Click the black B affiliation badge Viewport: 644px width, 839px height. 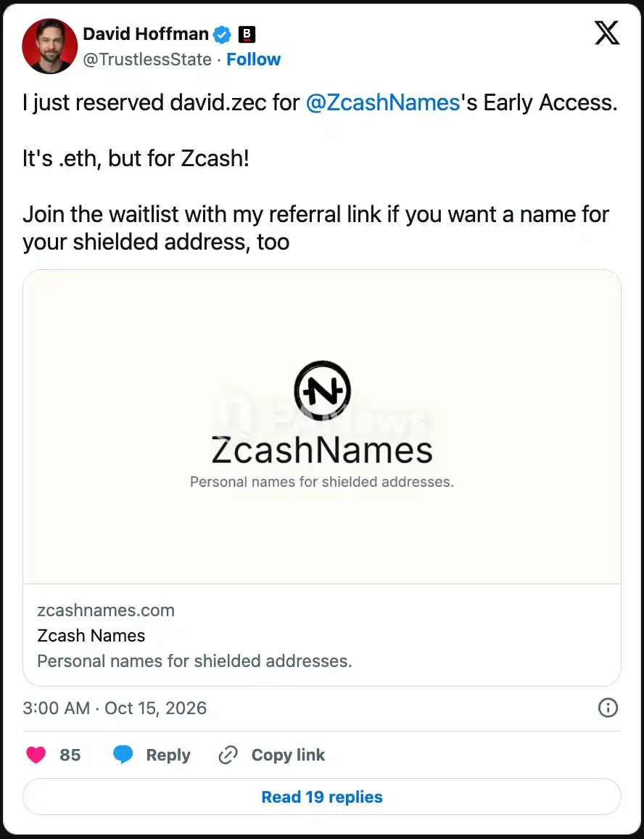click(247, 35)
